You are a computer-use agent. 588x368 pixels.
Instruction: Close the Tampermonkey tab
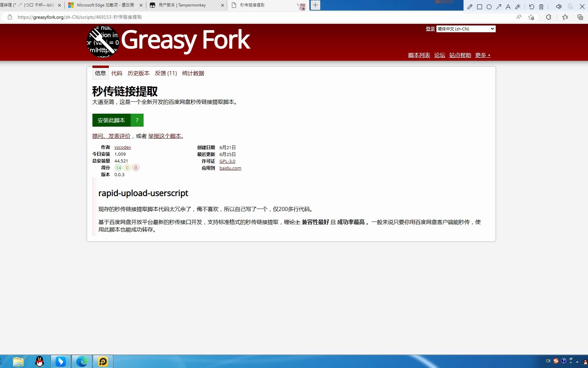click(222, 5)
